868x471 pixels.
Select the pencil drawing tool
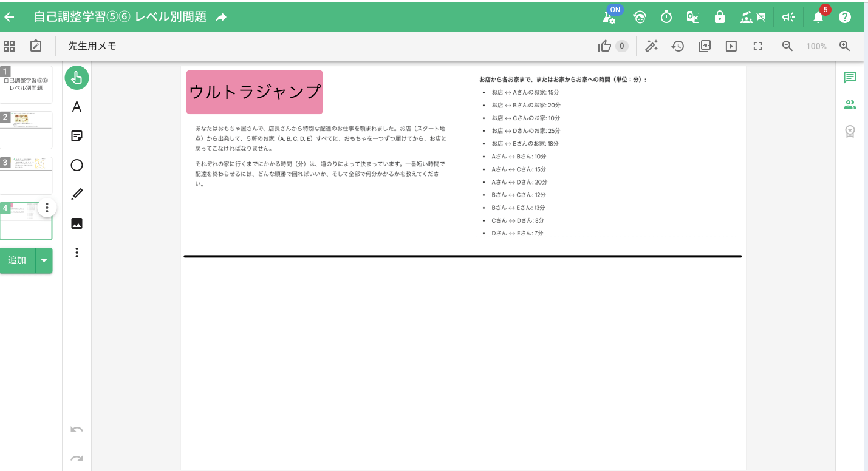tap(77, 194)
